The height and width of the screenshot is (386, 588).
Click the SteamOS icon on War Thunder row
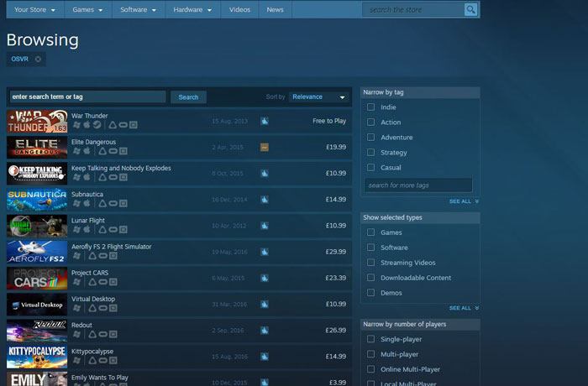[97, 125]
